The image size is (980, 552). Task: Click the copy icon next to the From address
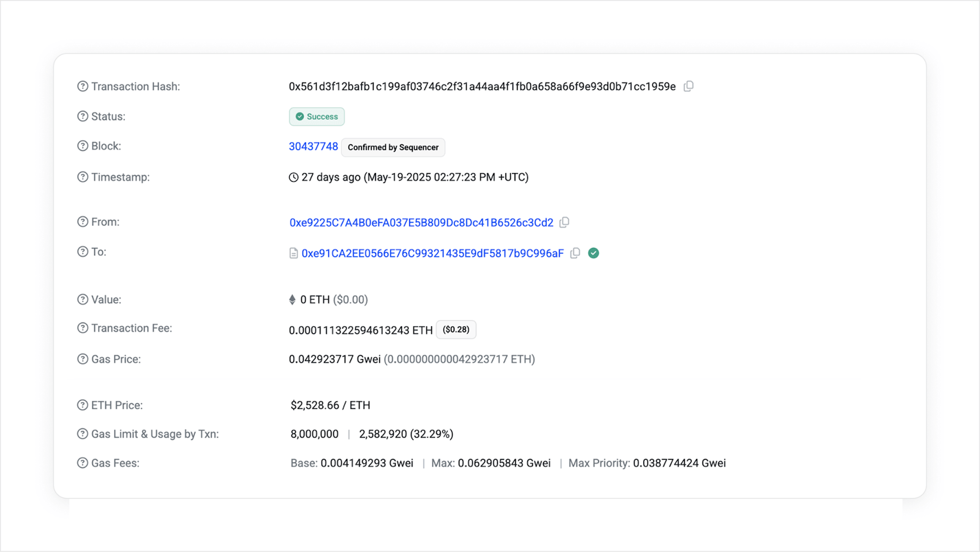point(563,222)
